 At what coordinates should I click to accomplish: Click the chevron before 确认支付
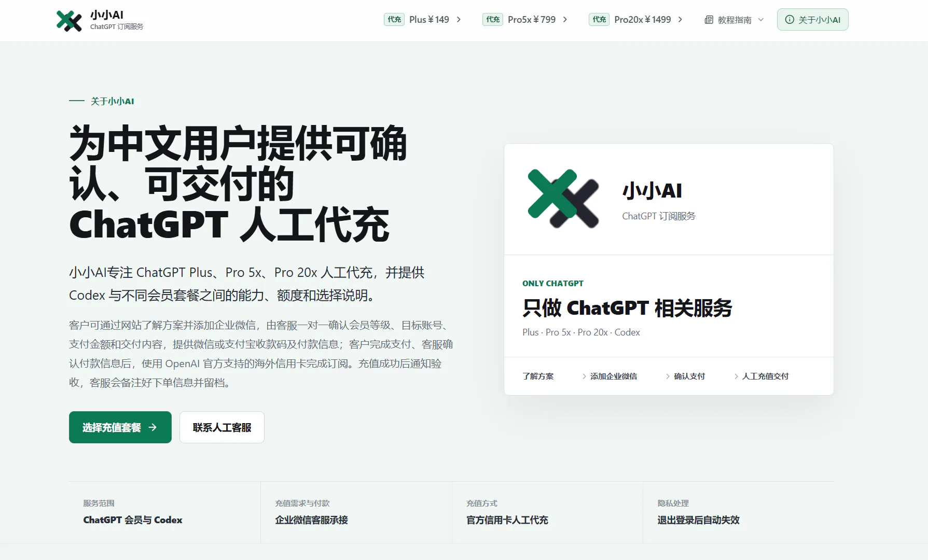(668, 376)
